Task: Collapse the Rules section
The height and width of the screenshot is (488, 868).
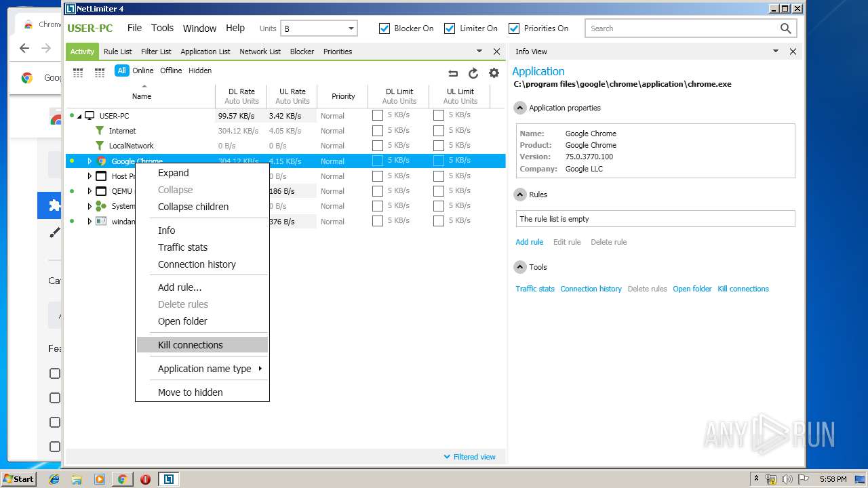Action: 520,195
